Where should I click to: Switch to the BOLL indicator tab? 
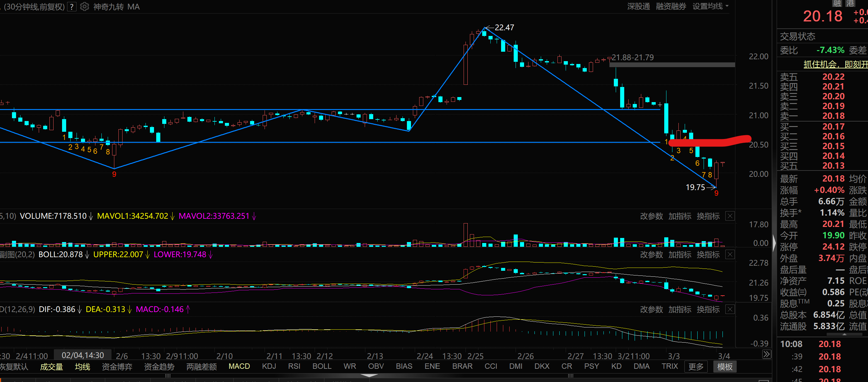pos(322,367)
